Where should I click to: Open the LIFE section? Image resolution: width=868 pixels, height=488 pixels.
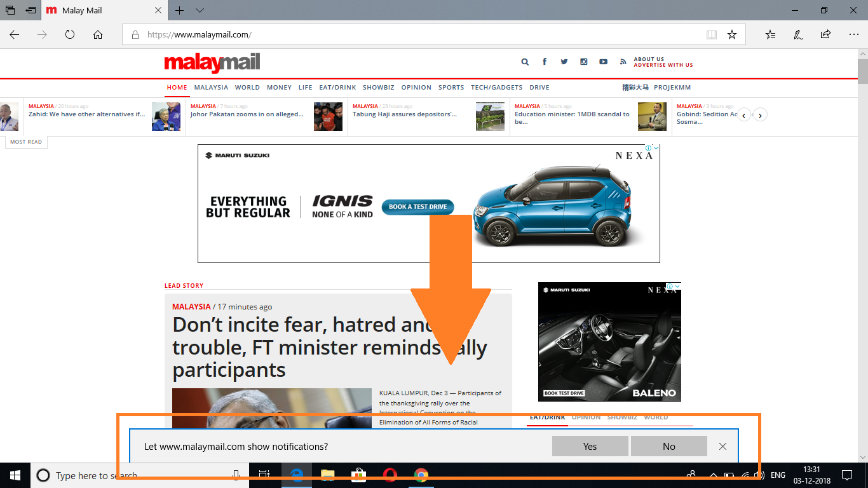305,88
